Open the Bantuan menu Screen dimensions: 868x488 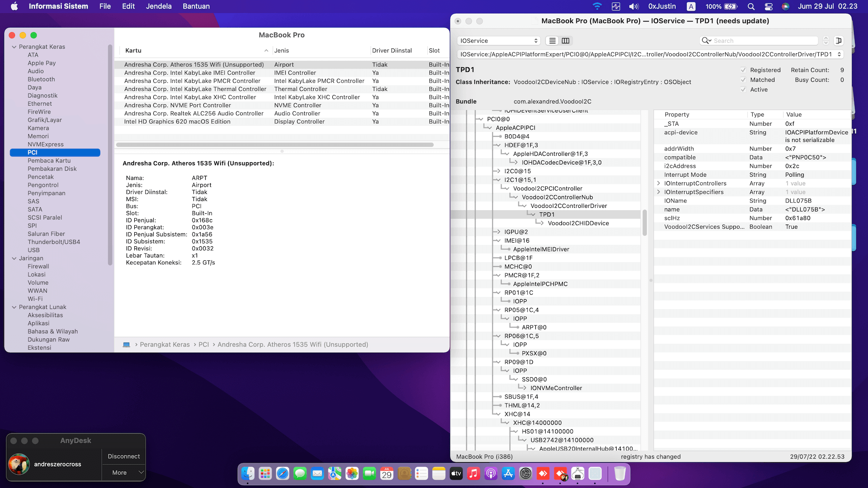[x=196, y=6]
